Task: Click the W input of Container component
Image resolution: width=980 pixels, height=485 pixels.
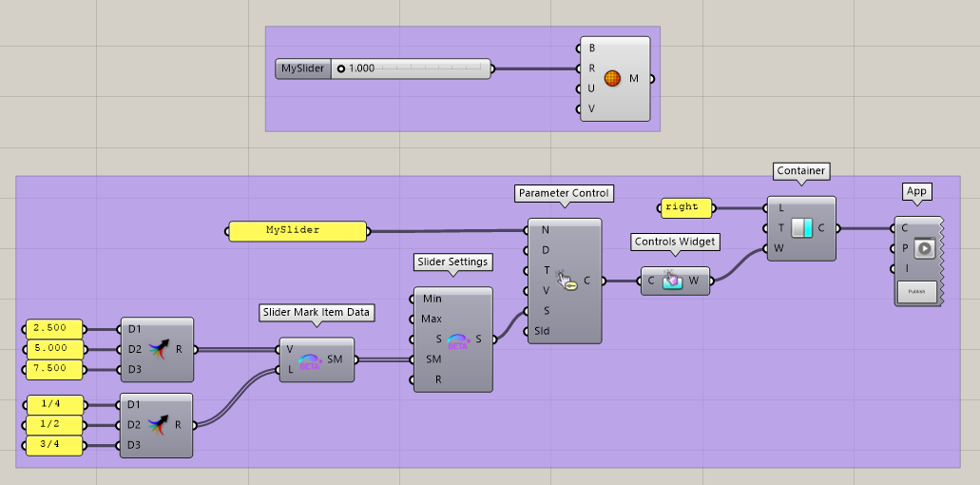Action: pos(778,249)
